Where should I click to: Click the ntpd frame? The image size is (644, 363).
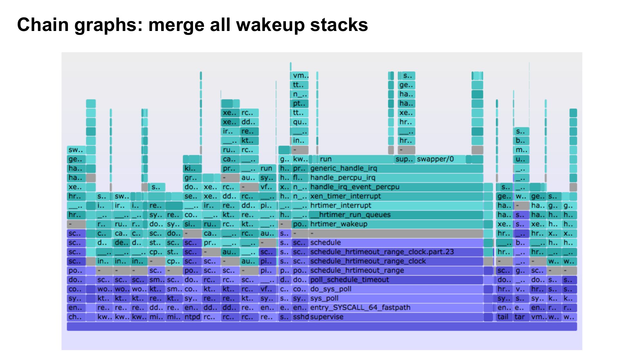pos(192,317)
